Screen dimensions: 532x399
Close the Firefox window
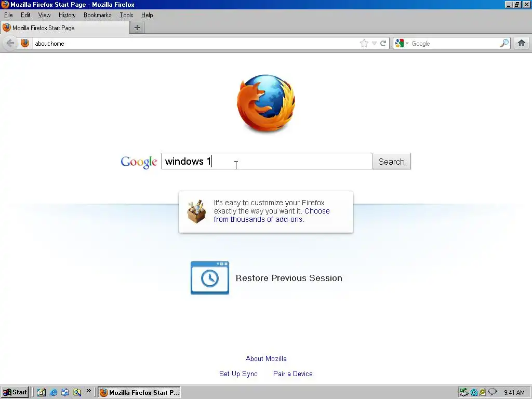pos(527,4)
